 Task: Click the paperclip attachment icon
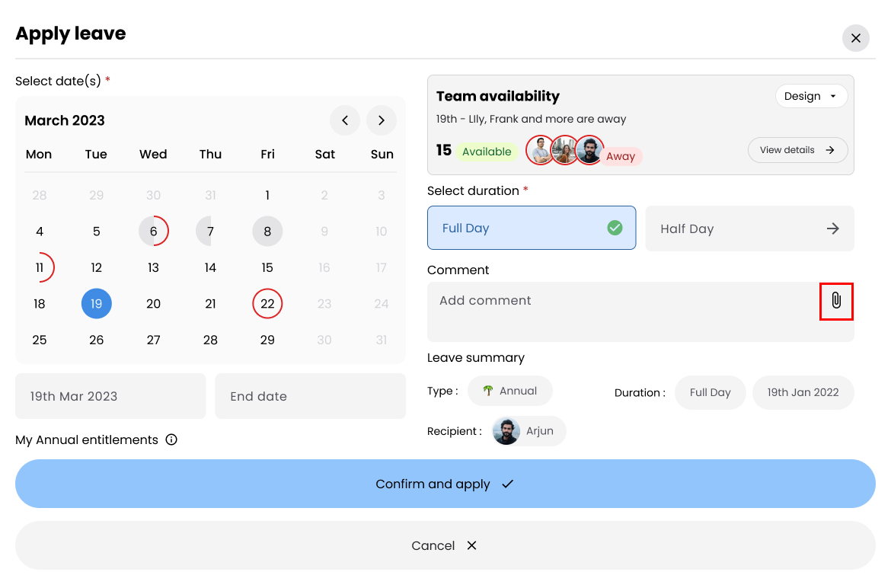click(835, 301)
